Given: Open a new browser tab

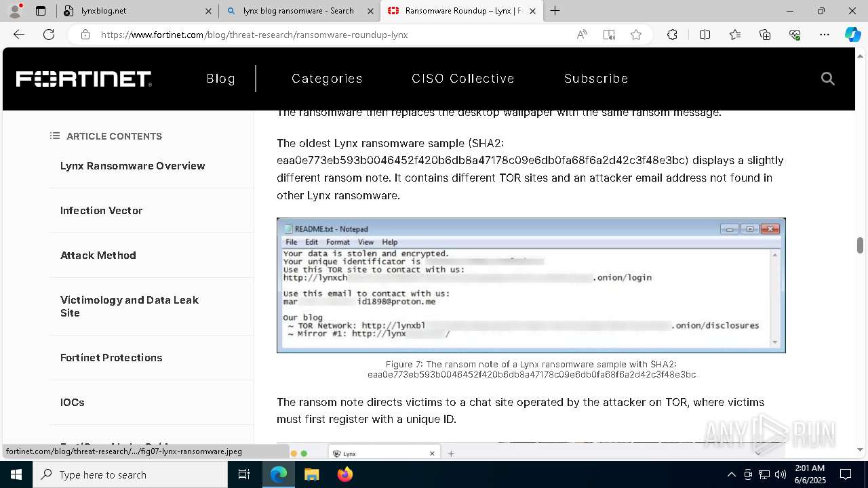Looking at the screenshot, I should [555, 11].
